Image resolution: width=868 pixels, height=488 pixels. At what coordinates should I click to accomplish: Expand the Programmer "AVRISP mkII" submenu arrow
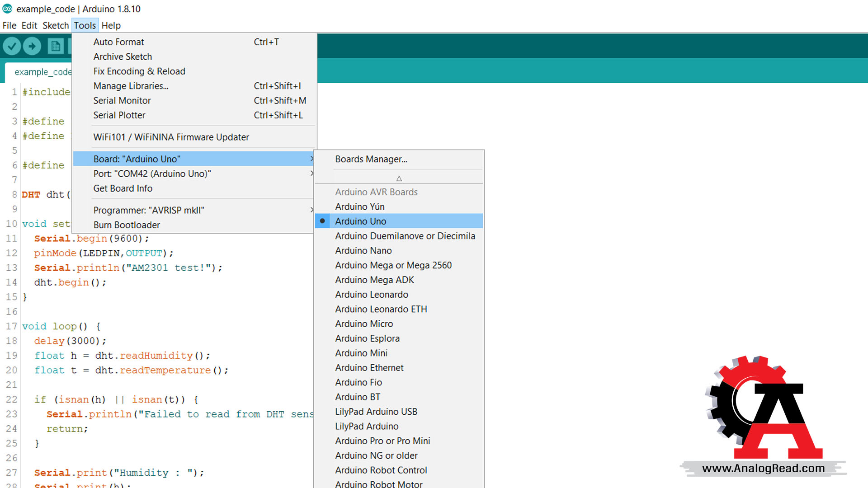click(x=312, y=210)
